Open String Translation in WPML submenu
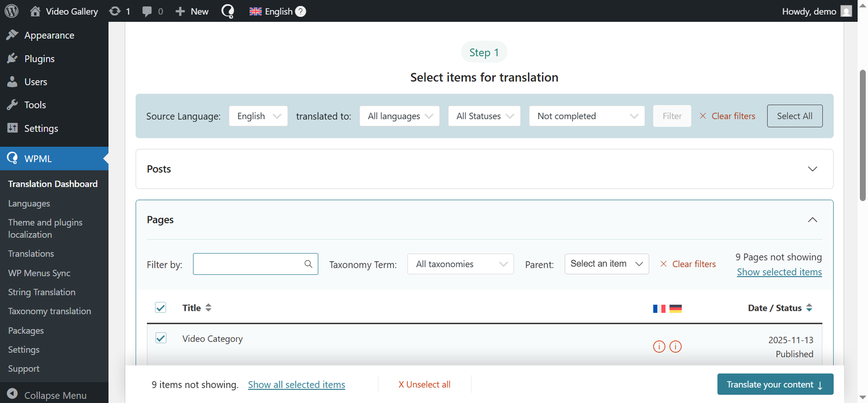The width and height of the screenshot is (868, 403). [42, 292]
